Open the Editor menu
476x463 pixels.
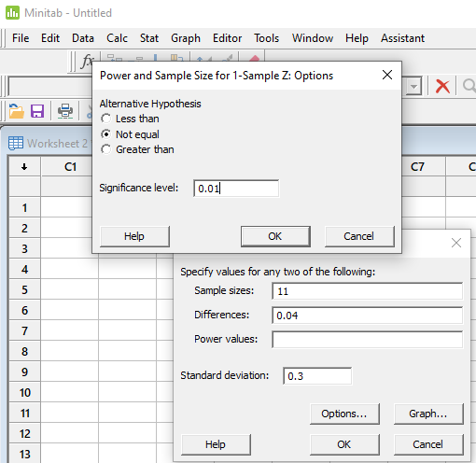tap(227, 38)
